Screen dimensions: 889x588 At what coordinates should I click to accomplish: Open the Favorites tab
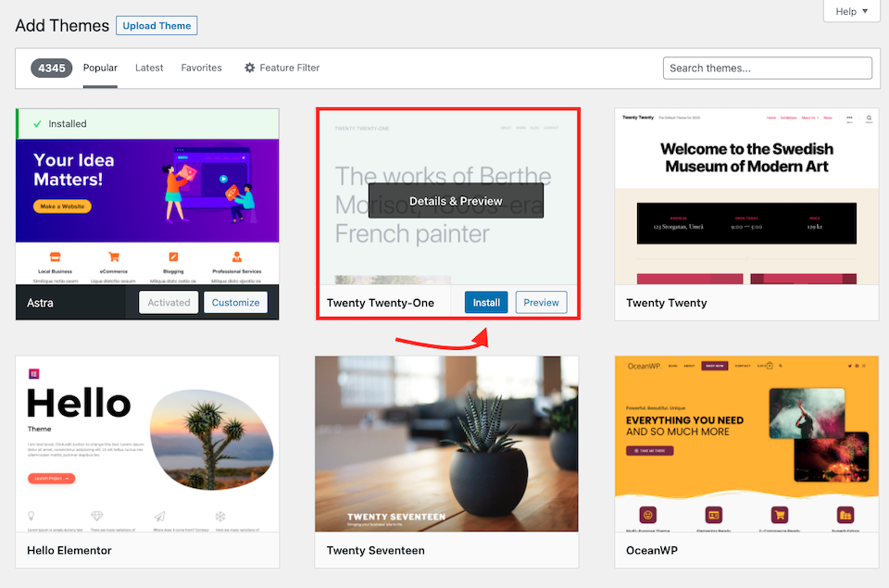pyautogui.click(x=201, y=68)
